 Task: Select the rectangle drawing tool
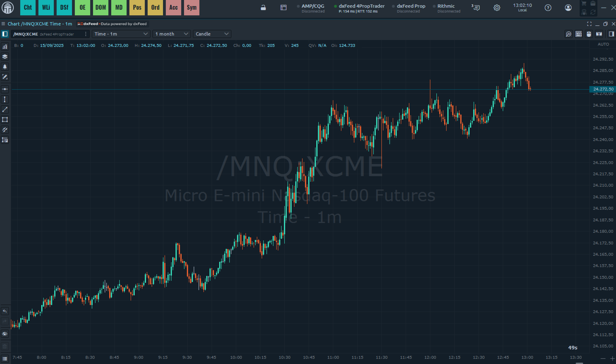(5, 120)
